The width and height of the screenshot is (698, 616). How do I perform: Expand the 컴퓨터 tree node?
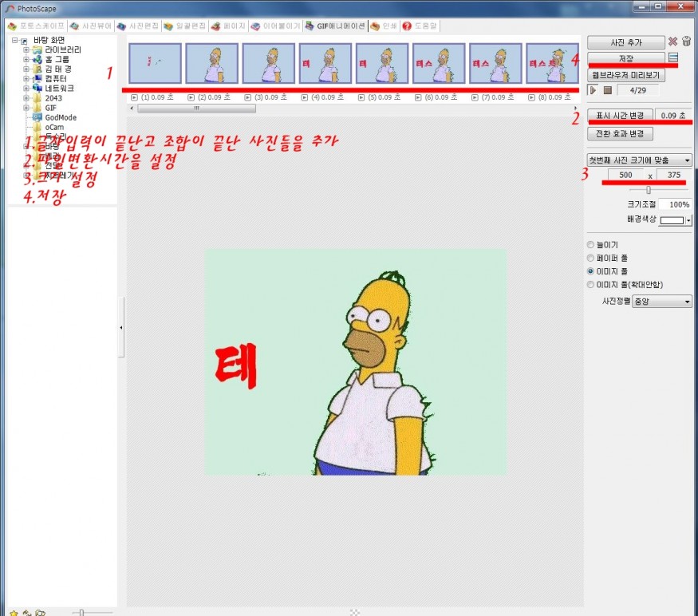click(26, 79)
